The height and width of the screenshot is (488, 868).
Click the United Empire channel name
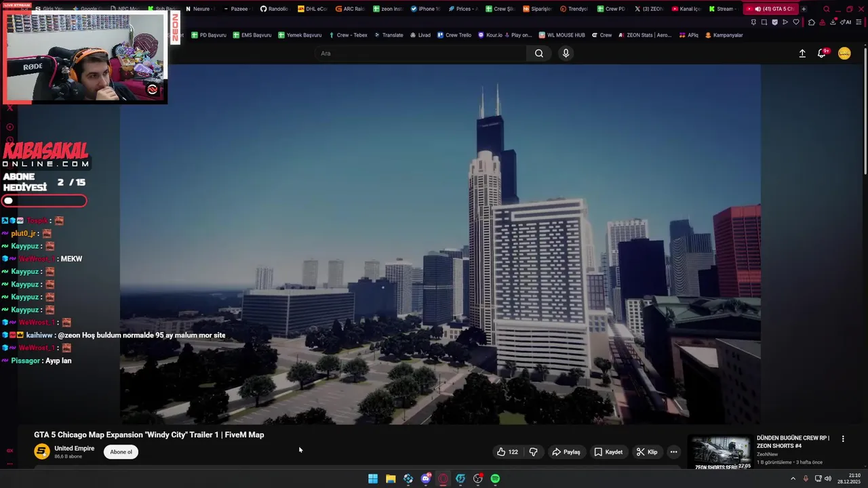[74, 449]
